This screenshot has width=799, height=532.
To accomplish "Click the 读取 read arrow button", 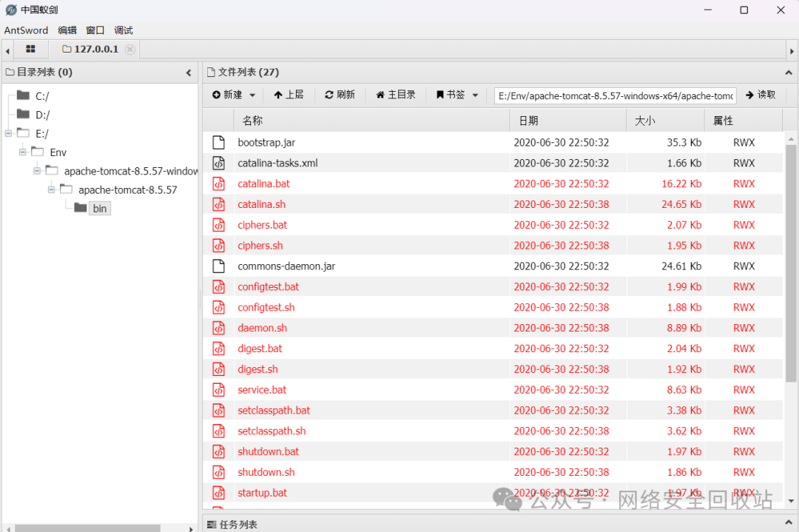I will tap(761, 95).
